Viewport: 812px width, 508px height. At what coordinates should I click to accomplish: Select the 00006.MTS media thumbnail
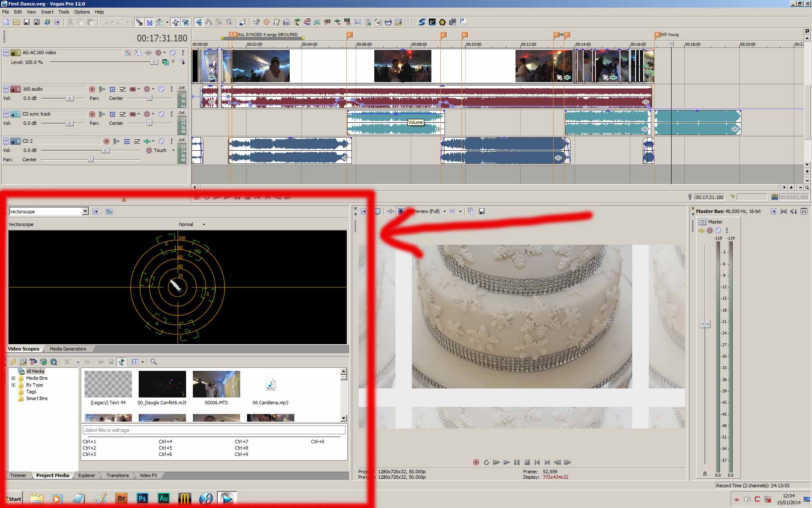pos(216,384)
